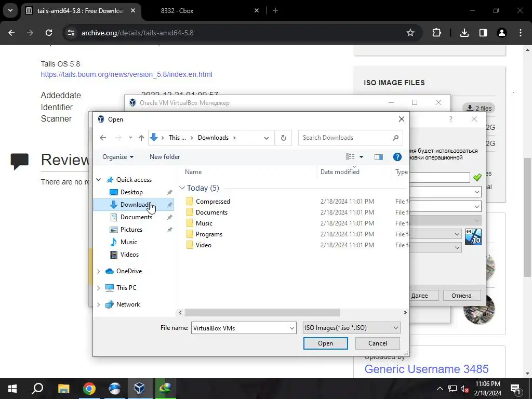Toggle the preview pane icon
This screenshot has height=399, width=532.
click(x=379, y=157)
